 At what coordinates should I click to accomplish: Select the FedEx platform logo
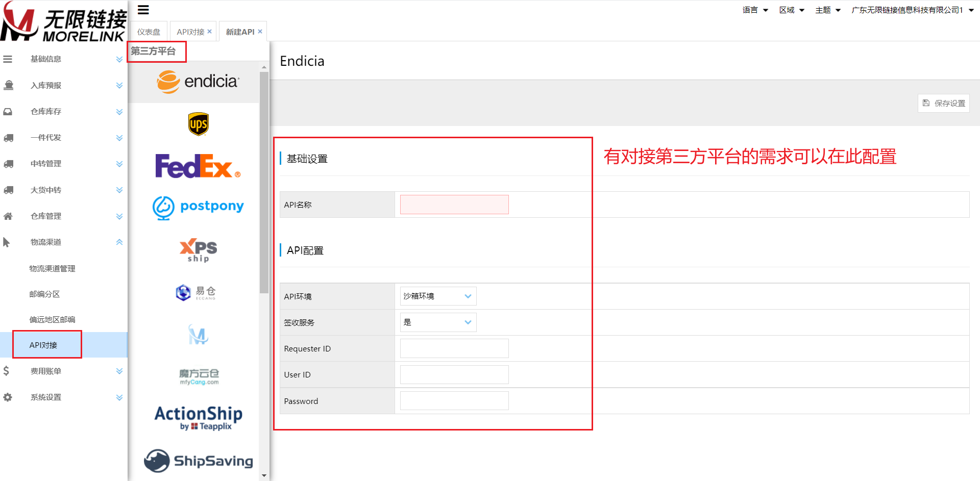pyautogui.click(x=198, y=166)
